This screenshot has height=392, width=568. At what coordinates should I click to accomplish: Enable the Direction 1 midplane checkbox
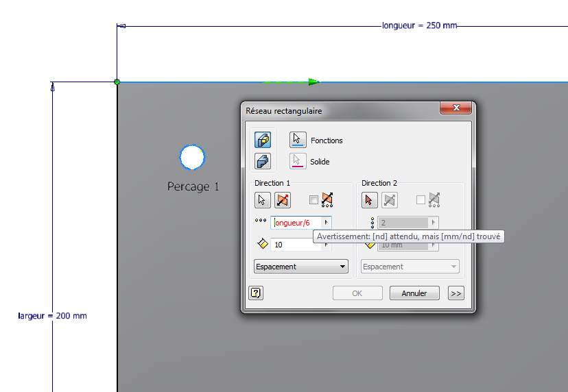[313, 200]
